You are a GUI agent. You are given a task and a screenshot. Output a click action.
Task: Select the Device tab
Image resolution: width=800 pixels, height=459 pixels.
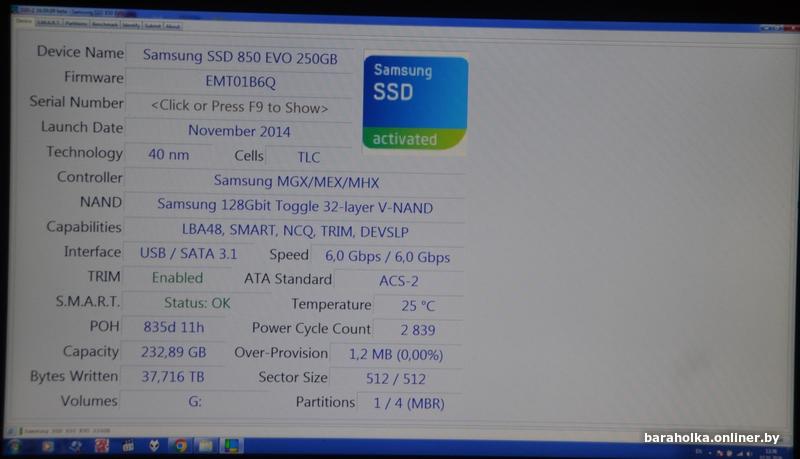coord(24,21)
